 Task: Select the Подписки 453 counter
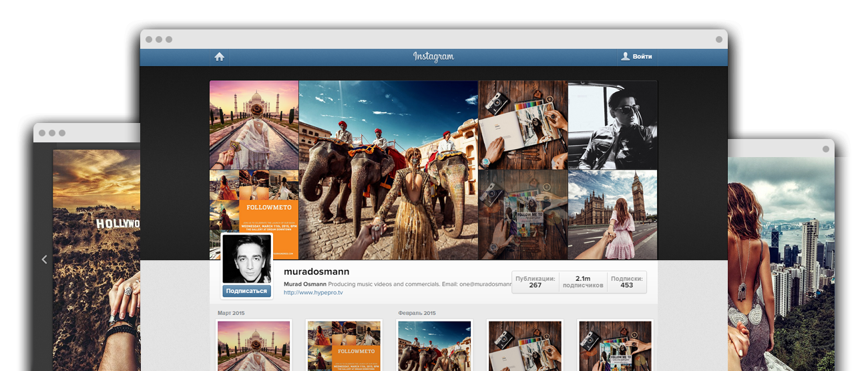tap(626, 282)
